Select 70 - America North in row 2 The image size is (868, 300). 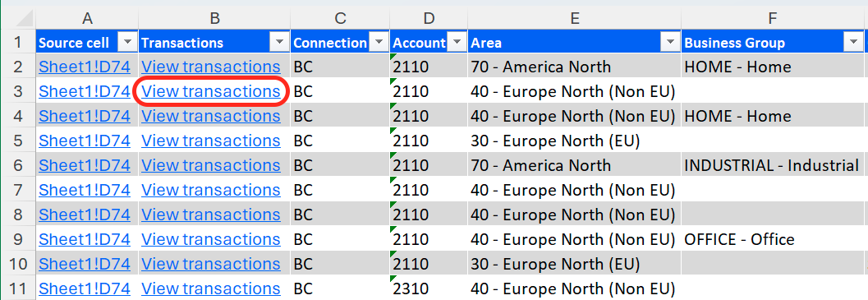coord(575,67)
